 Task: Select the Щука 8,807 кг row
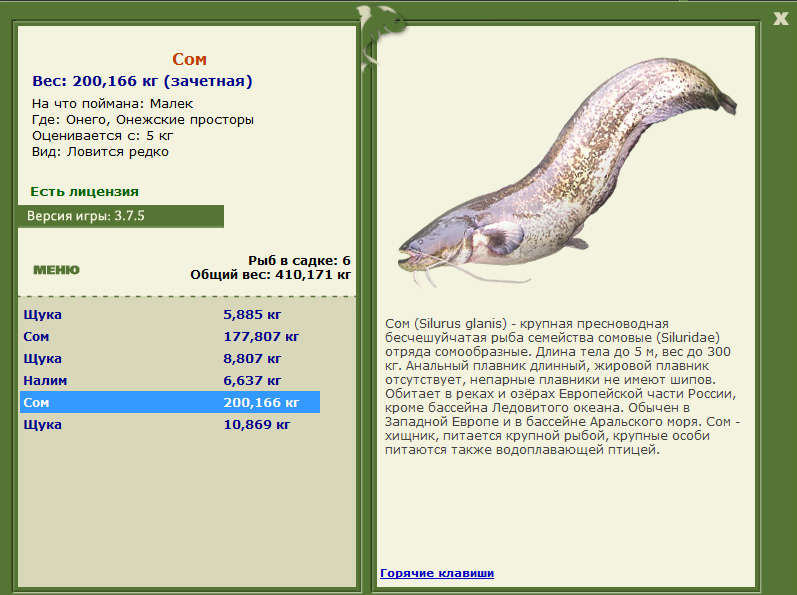pyautogui.click(x=170, y=358)
